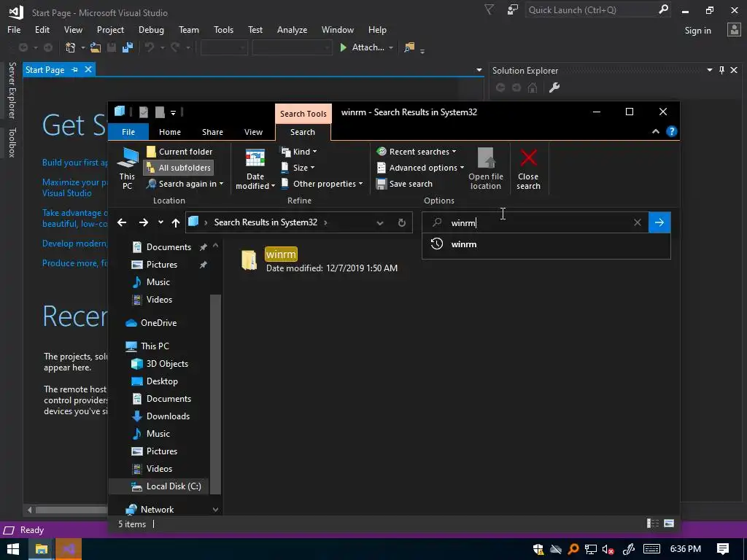This screenshot has width=747, height=560.
Task: Open Server Explorer side tab
Action: click(x=12, y=90)
